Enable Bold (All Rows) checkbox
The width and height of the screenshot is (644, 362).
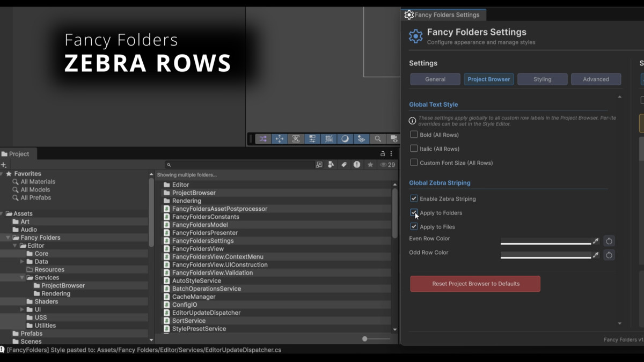tap(414, 135)
